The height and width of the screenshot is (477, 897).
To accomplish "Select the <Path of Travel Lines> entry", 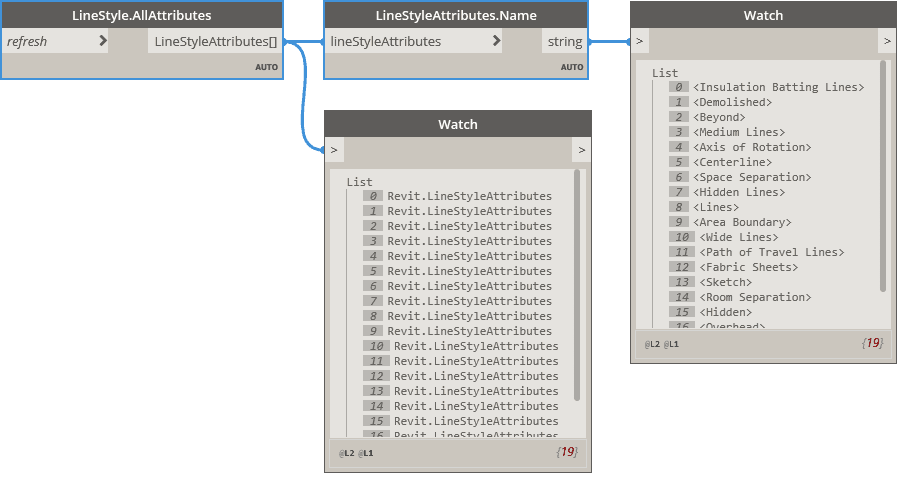I will pos(772,252).
